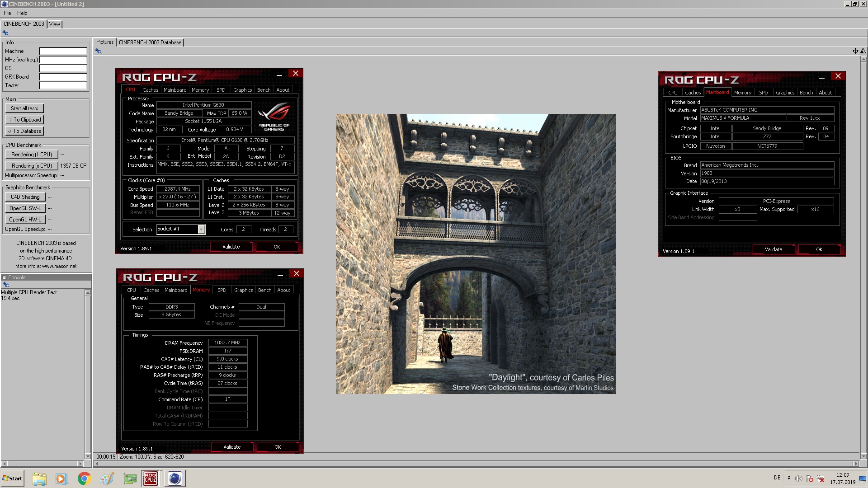The width and height of the screenshot is (868, 488).
Task: Minimize the Mainboard CPU-Z window
Action: [x=821, y=78]
